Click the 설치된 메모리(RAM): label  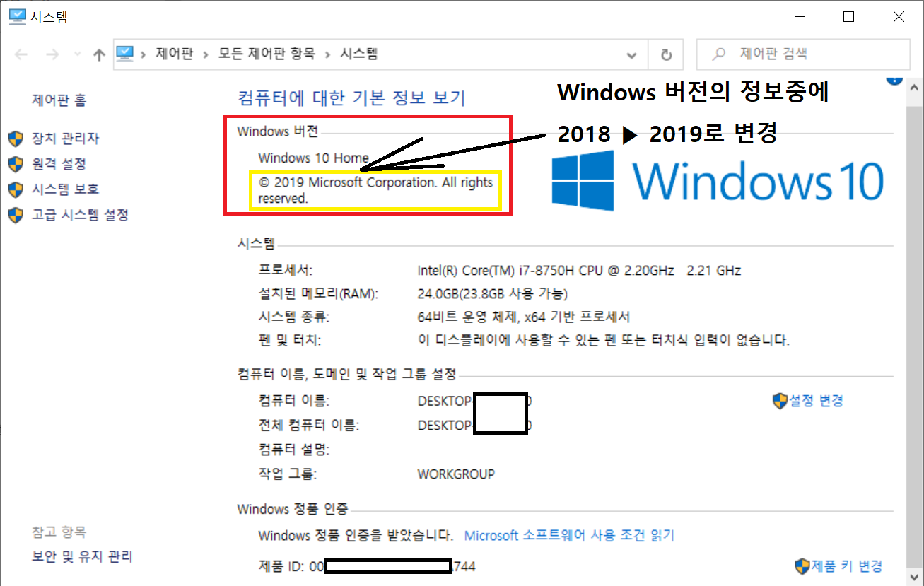coord(318,293)
